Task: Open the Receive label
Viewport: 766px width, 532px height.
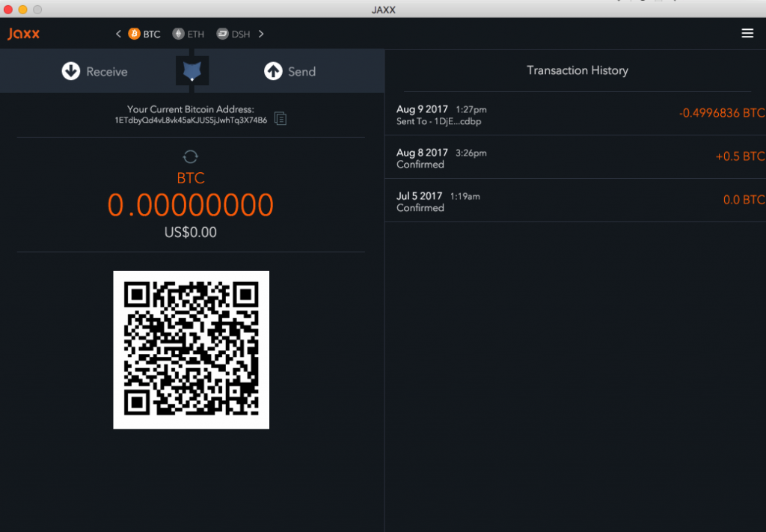Action: (x=107, y=72)
